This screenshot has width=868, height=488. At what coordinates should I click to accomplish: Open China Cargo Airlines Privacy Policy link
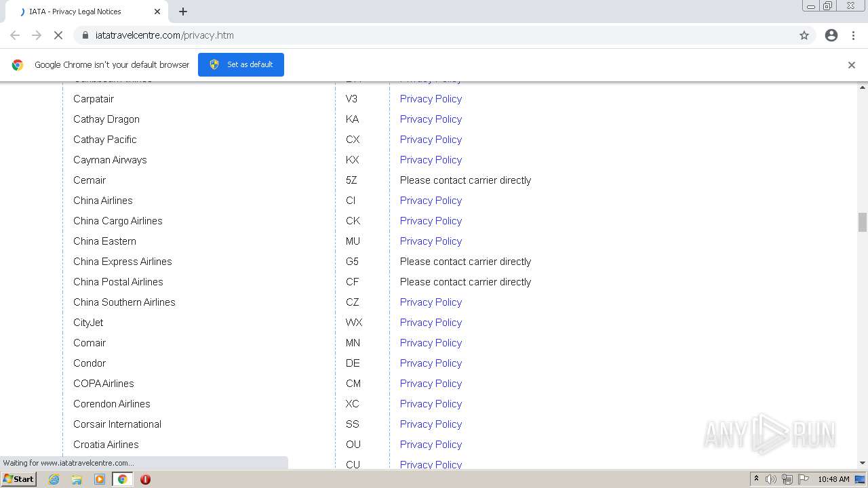(x=431, y=221)
